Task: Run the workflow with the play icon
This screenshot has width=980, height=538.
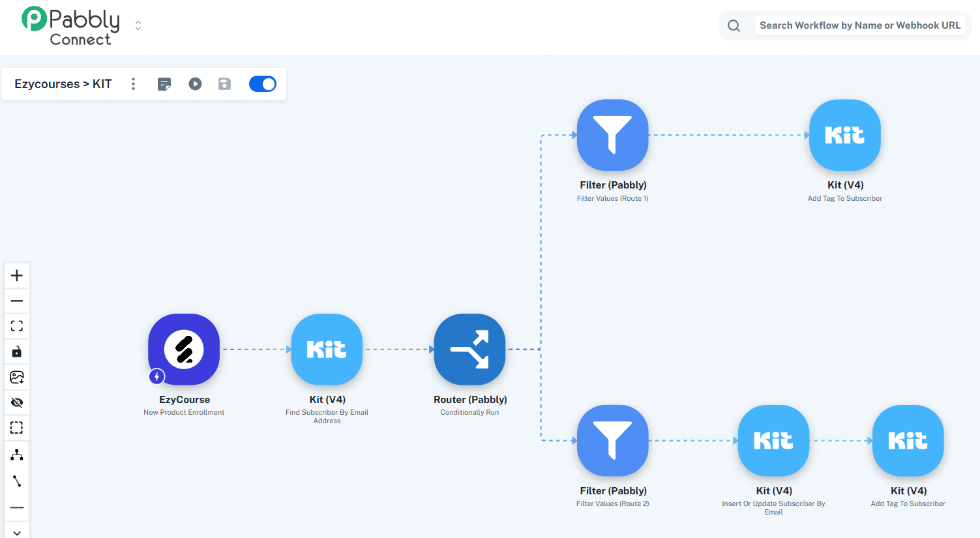Action: click(195, 84)
